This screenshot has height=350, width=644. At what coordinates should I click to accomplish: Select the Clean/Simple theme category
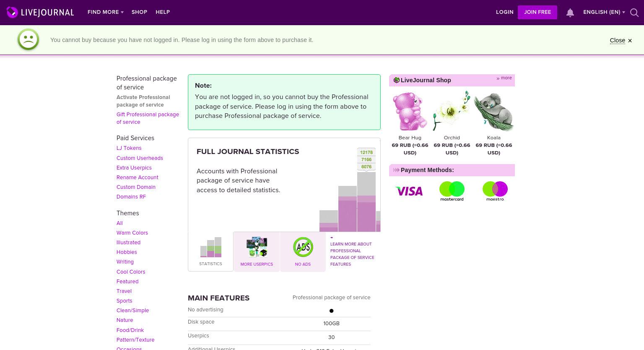click(x=132, y=311)
